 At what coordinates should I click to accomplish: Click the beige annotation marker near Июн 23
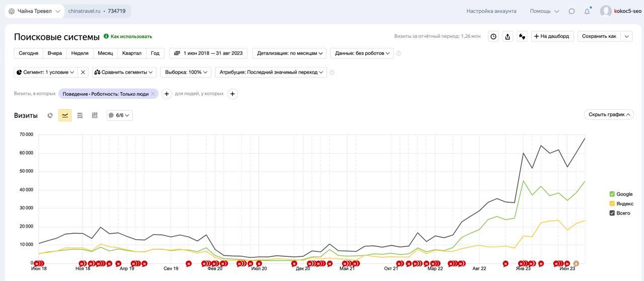(x=576, y=263)
